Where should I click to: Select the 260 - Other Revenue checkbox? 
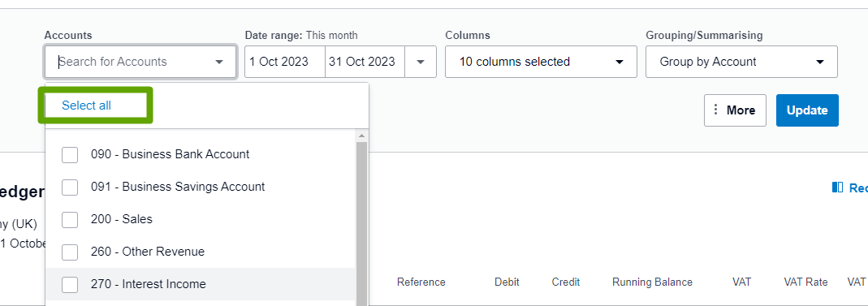[70, 252]
